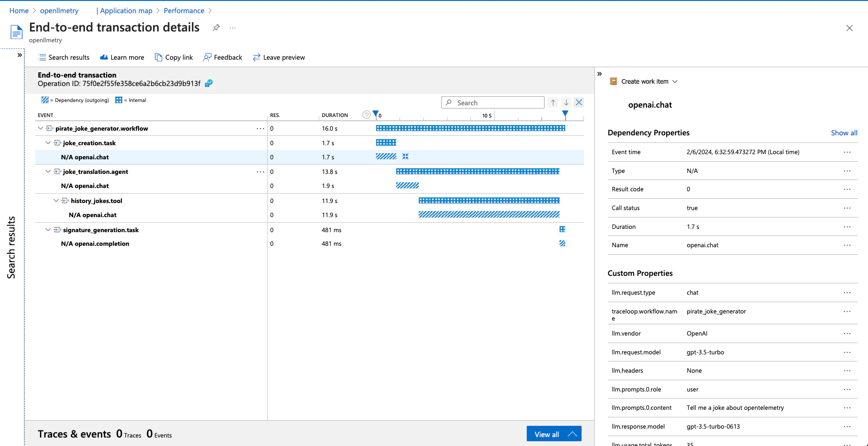Click the duration help icon
Screen dimensions: 868x446
(366, 115)
